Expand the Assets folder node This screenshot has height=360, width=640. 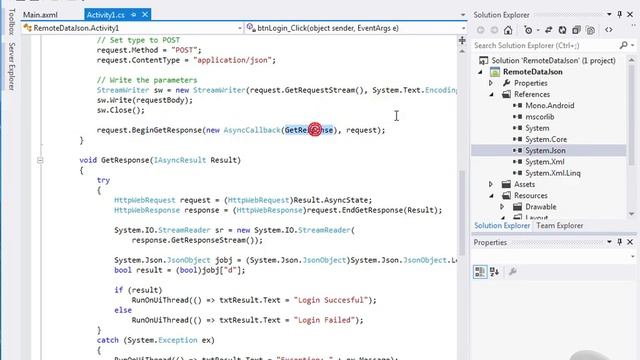click(491, 184)
